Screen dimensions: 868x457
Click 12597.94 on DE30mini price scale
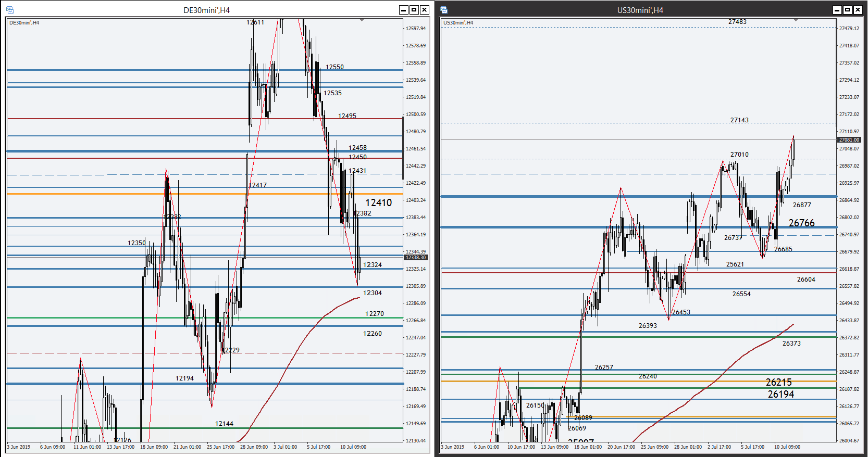tap(416, 29)
